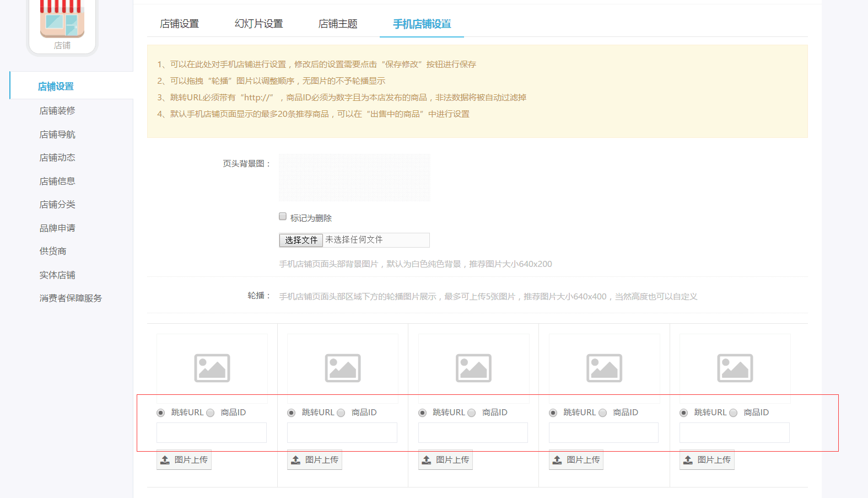Select 跳转URL radio for first slide
Viewport: 868px width, 498px height.
click(161, 413)
